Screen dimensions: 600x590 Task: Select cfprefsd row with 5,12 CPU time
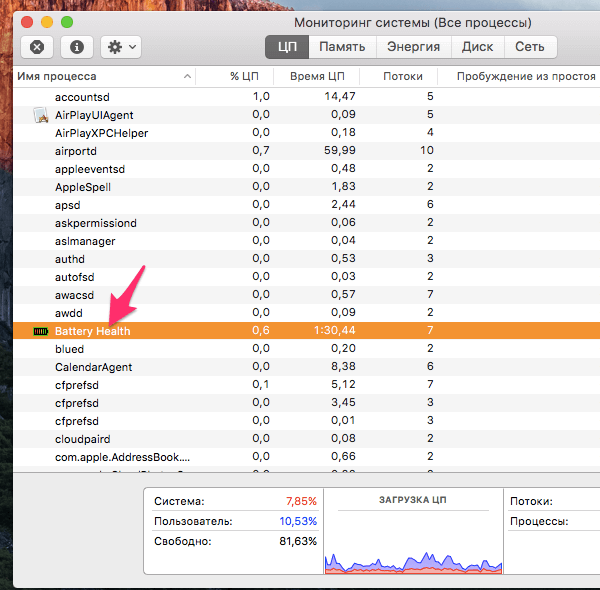(x=306, y=385)
